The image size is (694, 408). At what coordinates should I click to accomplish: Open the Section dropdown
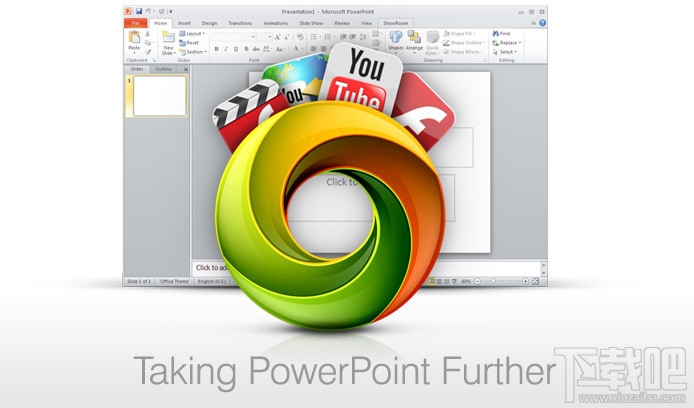coord(193,52)
